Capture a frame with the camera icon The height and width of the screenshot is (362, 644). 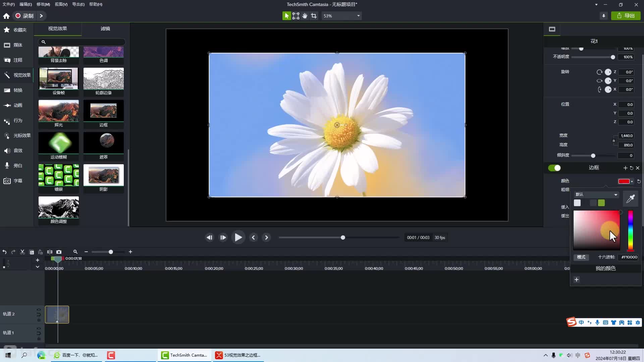click(59, 252)
